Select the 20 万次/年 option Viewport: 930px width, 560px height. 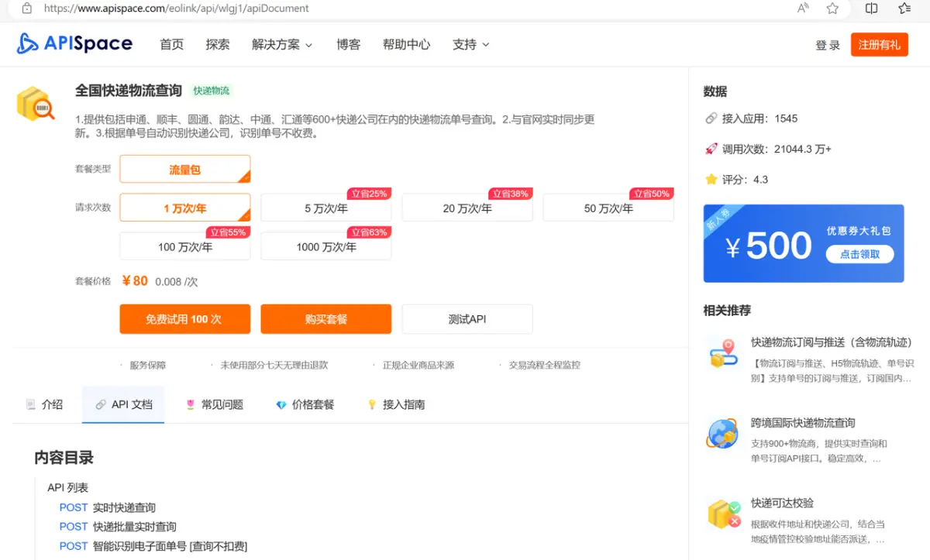click(x=467, y=208)
